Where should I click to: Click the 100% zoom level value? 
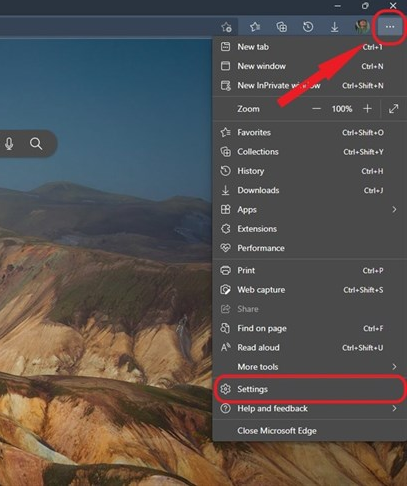[343, 109]
